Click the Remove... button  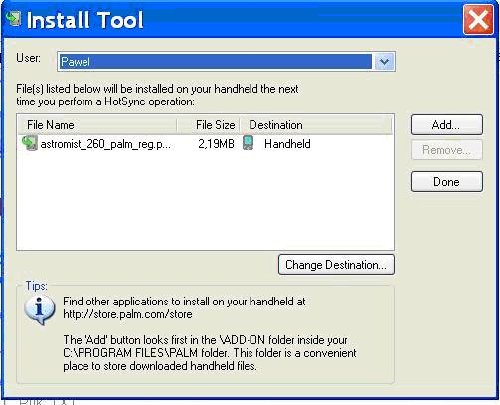tap(446, 150)
